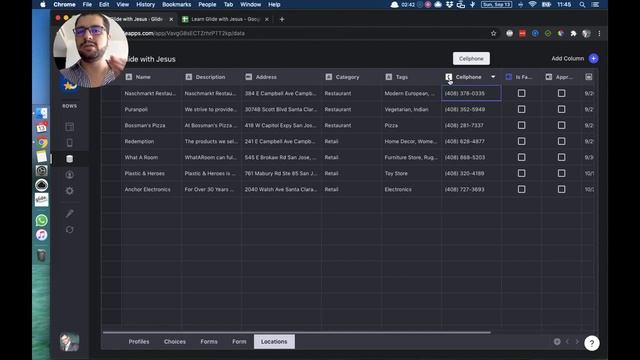This screenshot has height=360, width=640.
Task: Open the Description column header
Action: tap(211, 77)
